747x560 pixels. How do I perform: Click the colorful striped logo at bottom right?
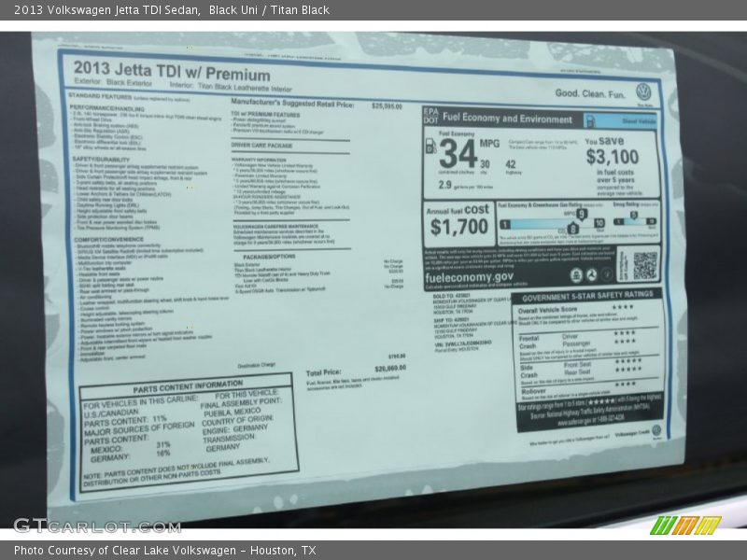point(685,525)
